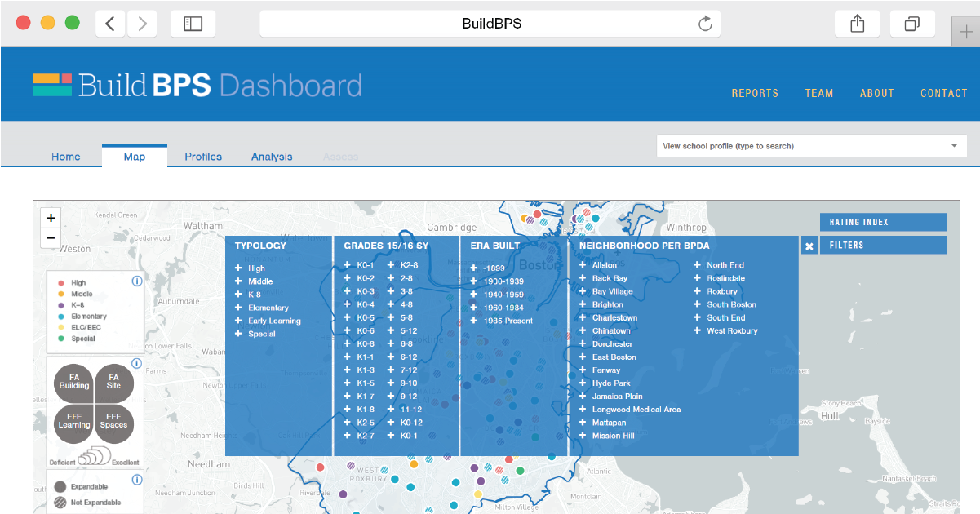Image resolution: width=980 pixels, height=514 pixels.
Task: Switch to the Profiles tab
Action: [203, 157]
